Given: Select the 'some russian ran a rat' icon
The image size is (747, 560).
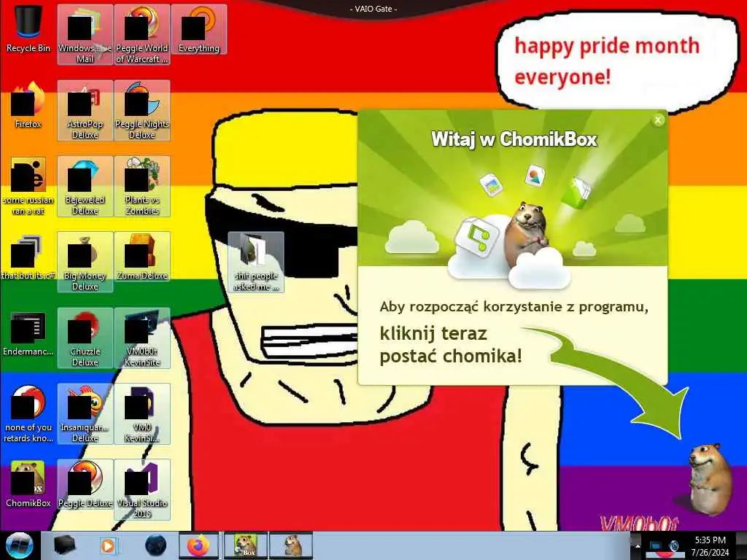Looking at the screenshot, I should click(x=28, y=186).
